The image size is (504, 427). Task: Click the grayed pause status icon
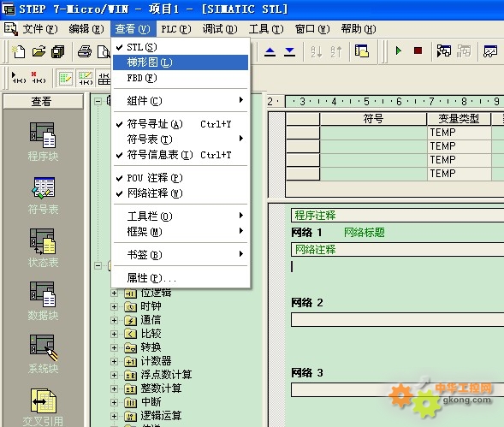[464, 50]
